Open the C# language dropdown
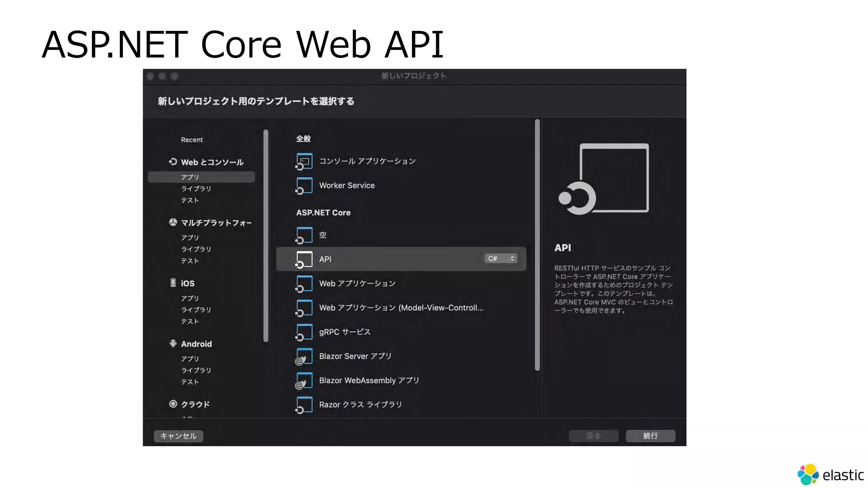Image resolution: width=868 pixels, height=488 pixels. (501, 258)
